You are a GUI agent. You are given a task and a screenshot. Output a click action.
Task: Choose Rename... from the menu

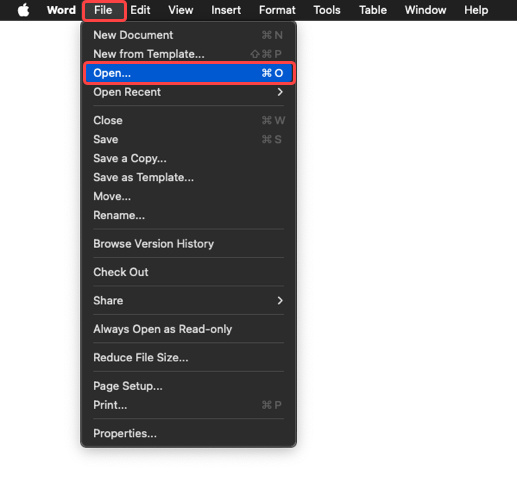click(188, 215)
